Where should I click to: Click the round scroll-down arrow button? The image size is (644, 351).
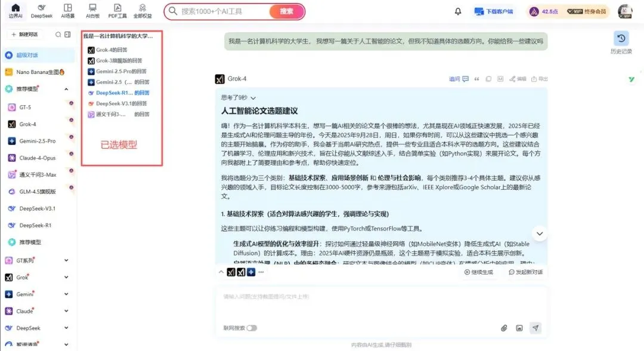(540, 233)
